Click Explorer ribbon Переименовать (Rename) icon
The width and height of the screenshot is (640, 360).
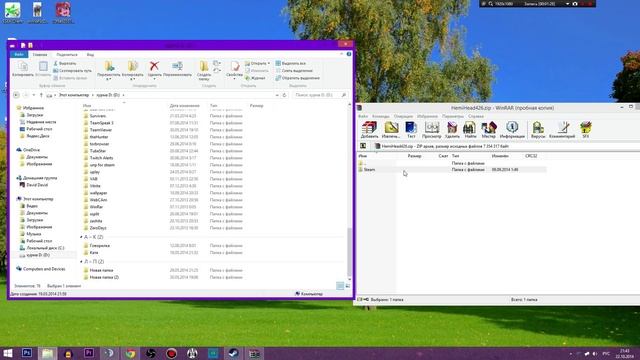pos(177,69)
